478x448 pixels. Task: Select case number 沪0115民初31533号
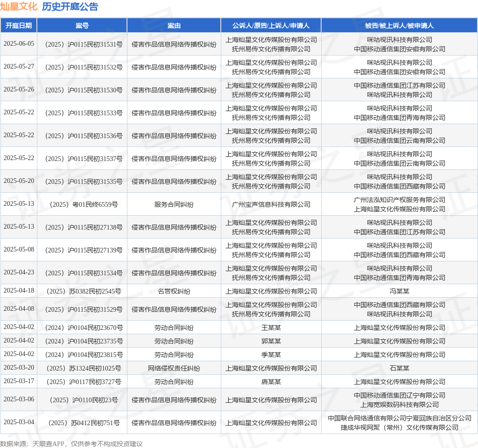(84, 113)
